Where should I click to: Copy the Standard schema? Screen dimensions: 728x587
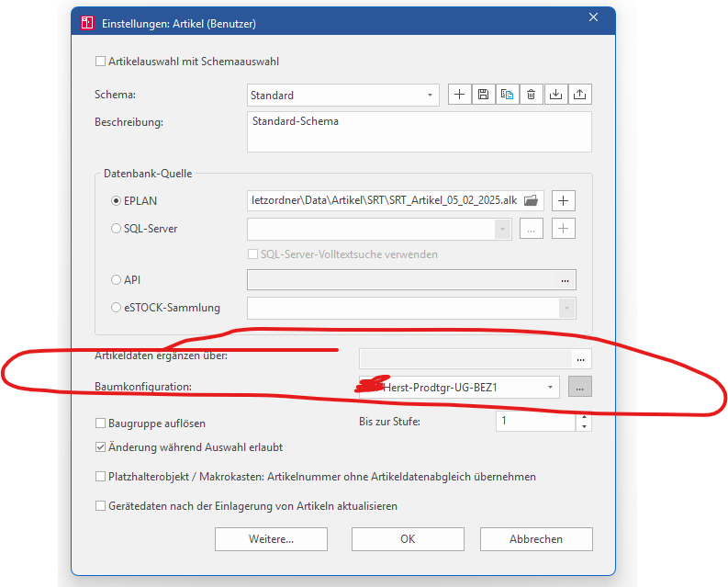click(507, 95)
